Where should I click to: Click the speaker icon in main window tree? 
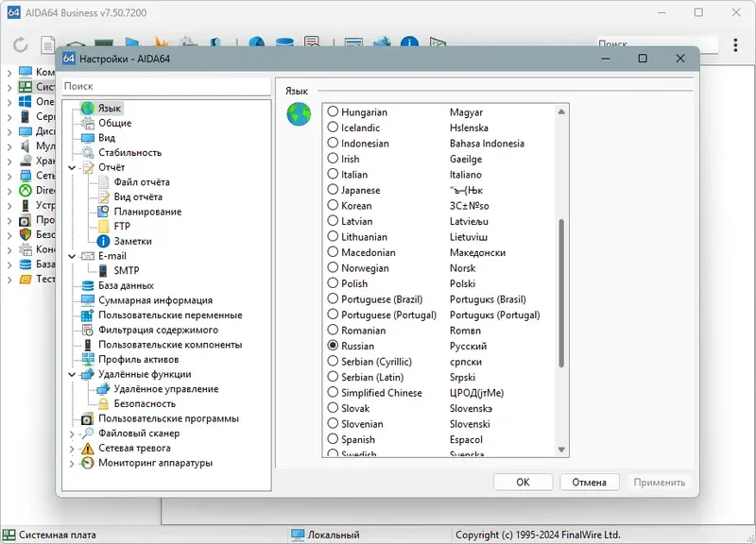(x=26, y=146)
